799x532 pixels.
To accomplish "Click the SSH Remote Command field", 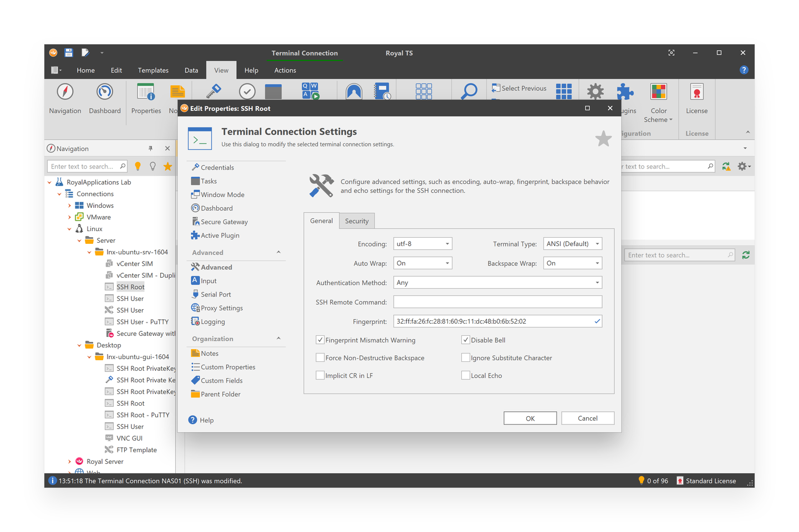I will pyautogui.click(x=497, y=302).
